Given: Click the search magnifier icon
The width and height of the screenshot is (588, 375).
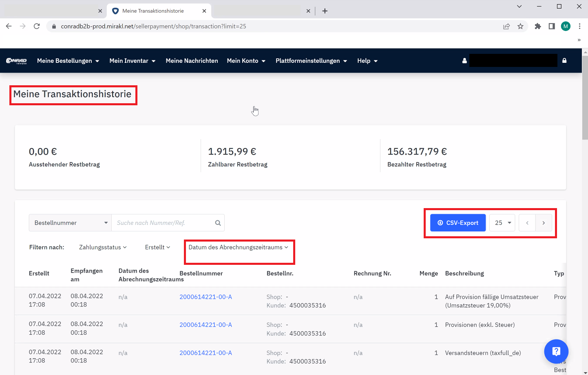Looking at the screenshot, I should click(218, 223).
